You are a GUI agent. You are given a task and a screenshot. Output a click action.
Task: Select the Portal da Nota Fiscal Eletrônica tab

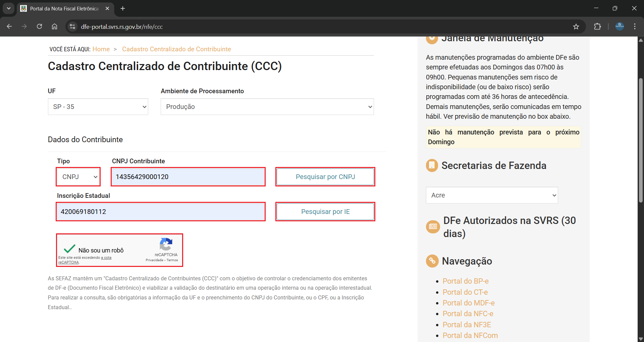click(64, 8)
